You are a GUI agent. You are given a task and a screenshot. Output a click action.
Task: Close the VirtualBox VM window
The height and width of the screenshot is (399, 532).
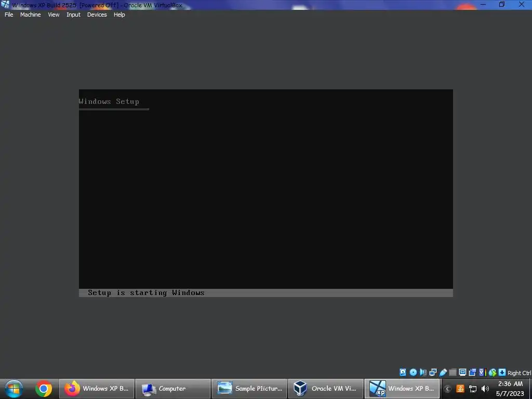point(522,5)
